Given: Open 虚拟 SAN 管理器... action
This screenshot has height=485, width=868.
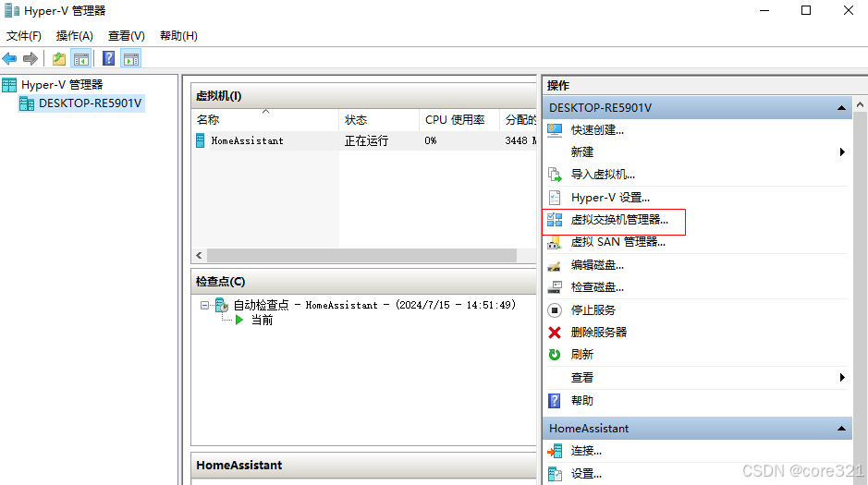Looking at the screenshot, I should 618,242.
